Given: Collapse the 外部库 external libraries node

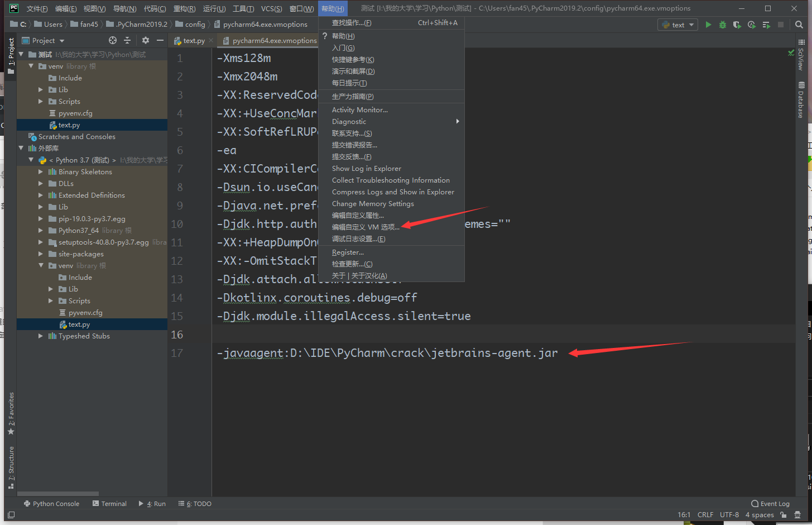Looking at the screenshot, I should 21,148.
